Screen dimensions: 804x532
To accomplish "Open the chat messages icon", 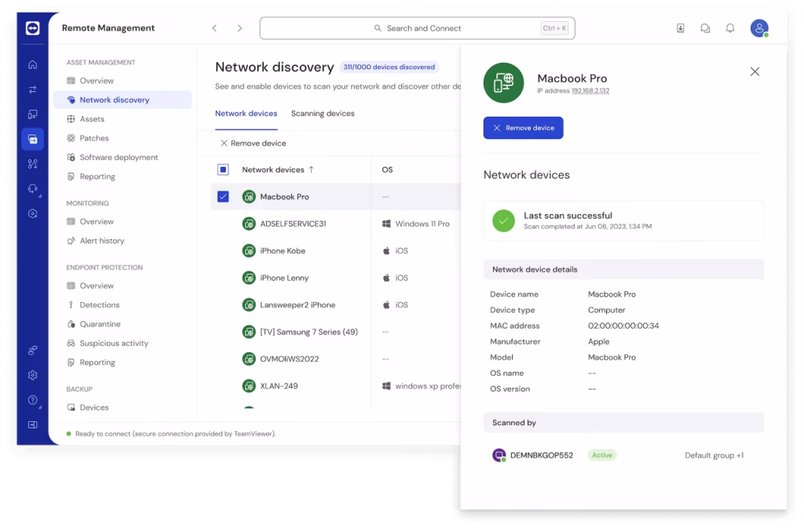I will tap(705, 28).
